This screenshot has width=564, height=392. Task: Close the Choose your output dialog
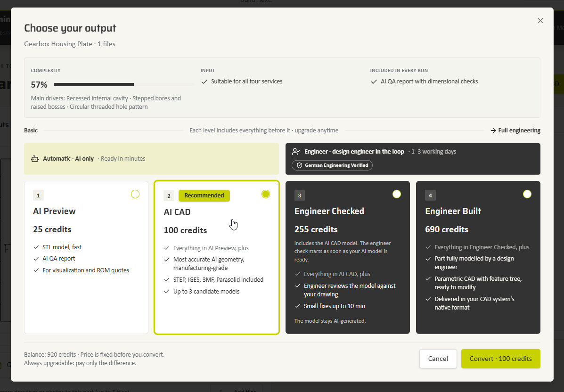(540, 21)
